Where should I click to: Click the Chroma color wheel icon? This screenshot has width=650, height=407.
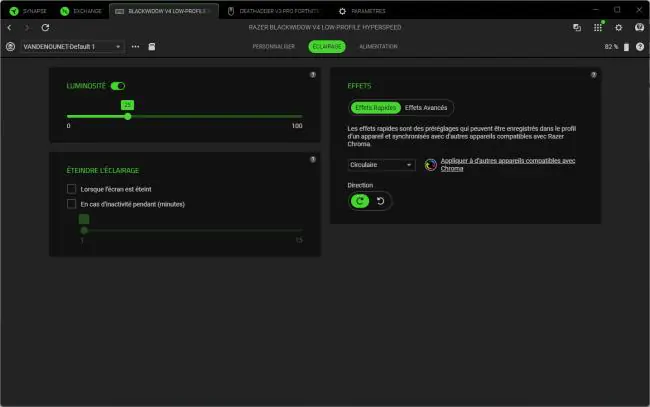(x=431, y=165)
